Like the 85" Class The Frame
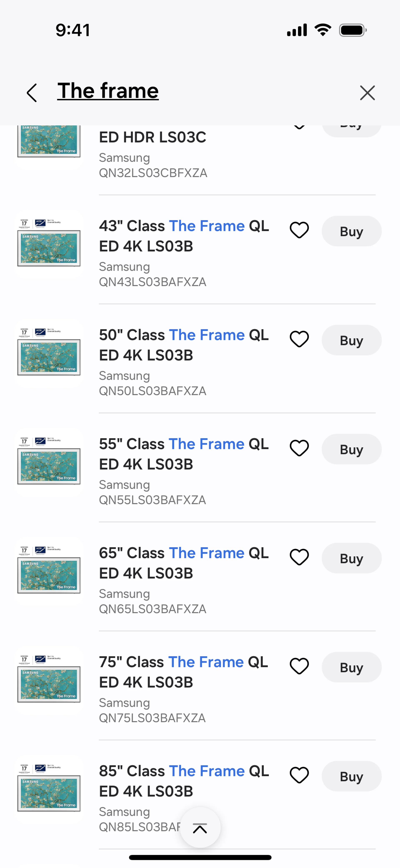The width and height of the screenshot is (400, 868). 299,775
